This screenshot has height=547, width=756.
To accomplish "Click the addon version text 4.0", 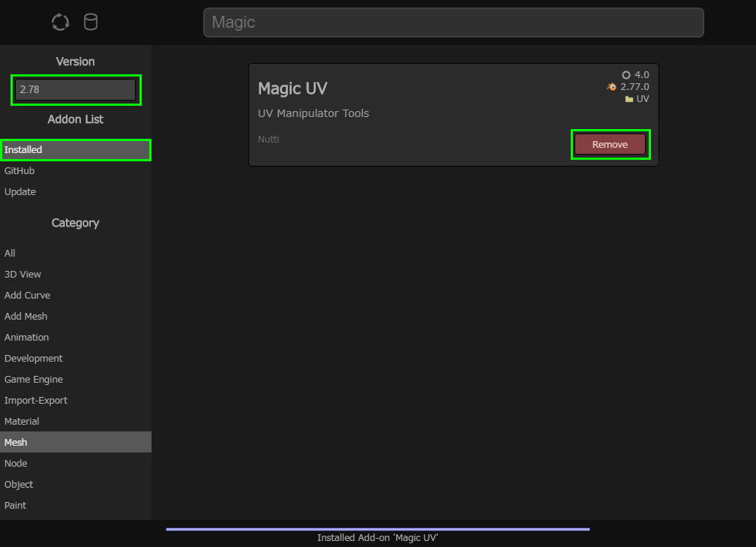I will 642,75.
